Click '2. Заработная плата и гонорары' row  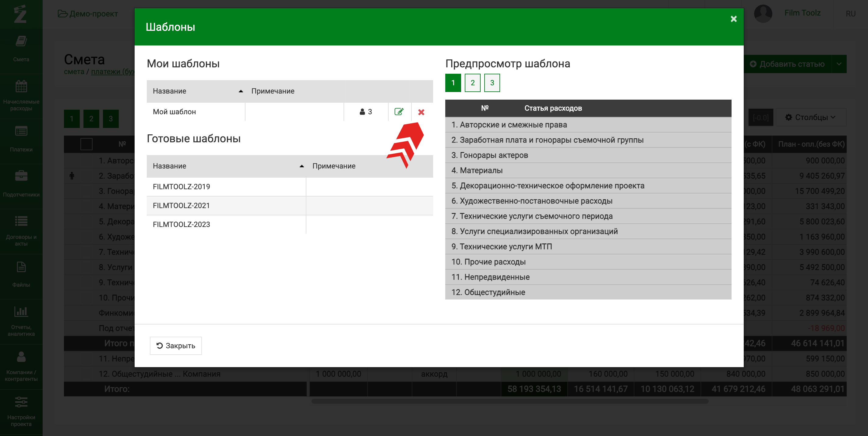point(588,140)
